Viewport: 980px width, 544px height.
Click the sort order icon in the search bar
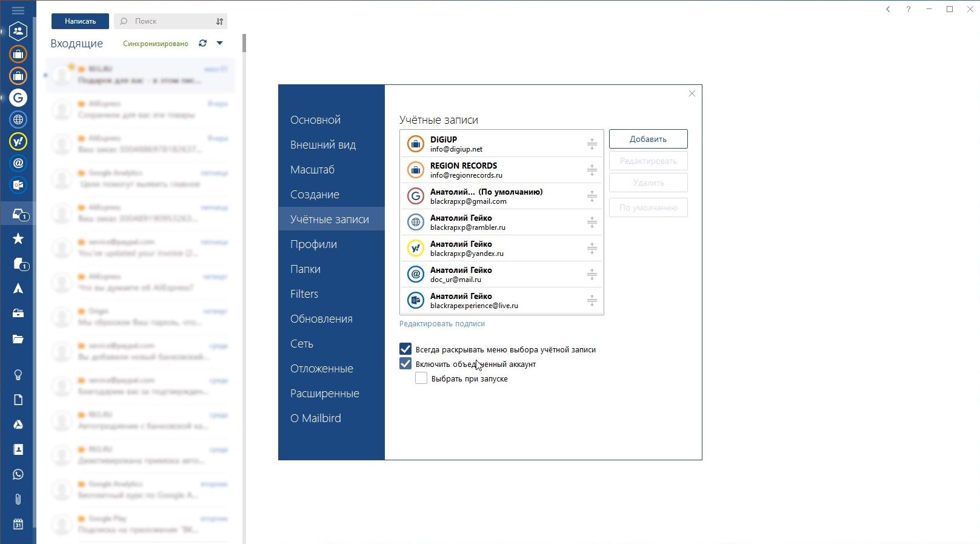[219, 21]
